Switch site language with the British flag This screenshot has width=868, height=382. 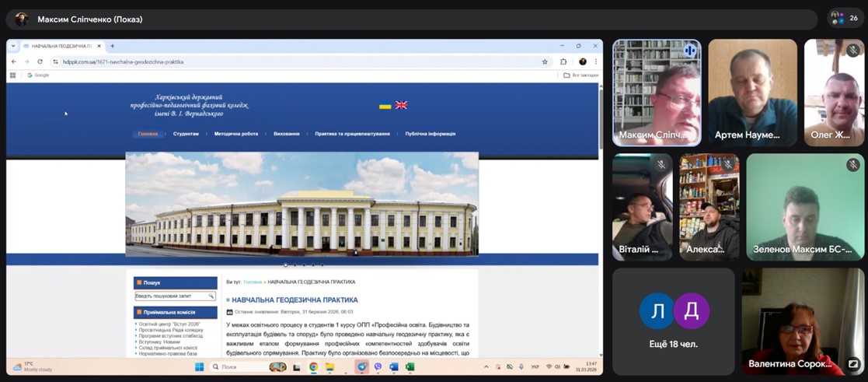401,105
